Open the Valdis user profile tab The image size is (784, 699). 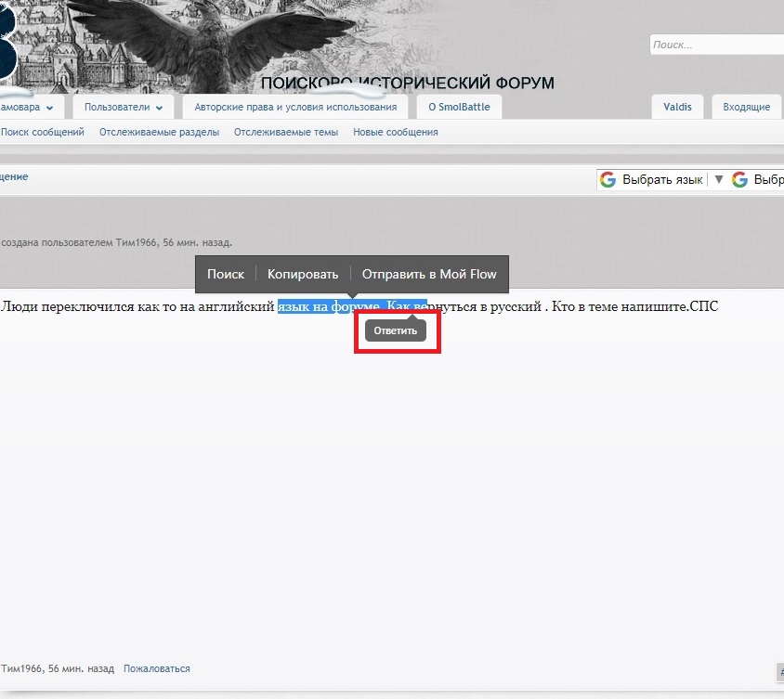677,107
